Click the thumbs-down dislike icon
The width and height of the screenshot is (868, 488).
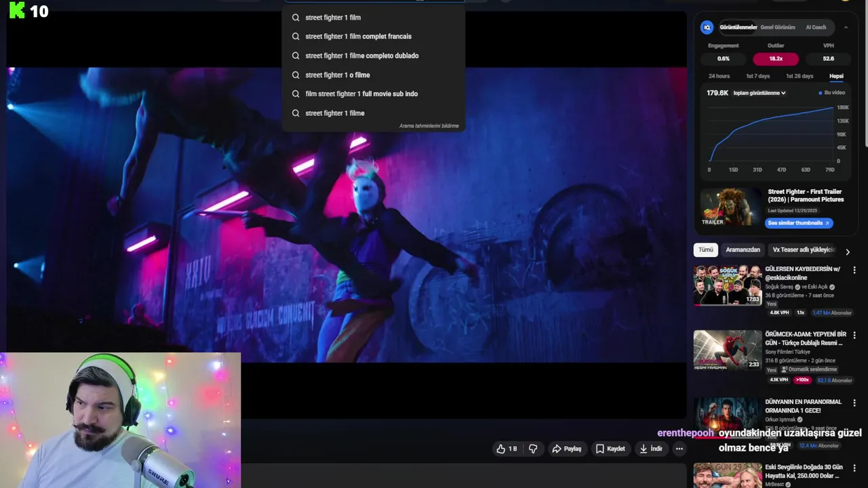click(533, 449)
